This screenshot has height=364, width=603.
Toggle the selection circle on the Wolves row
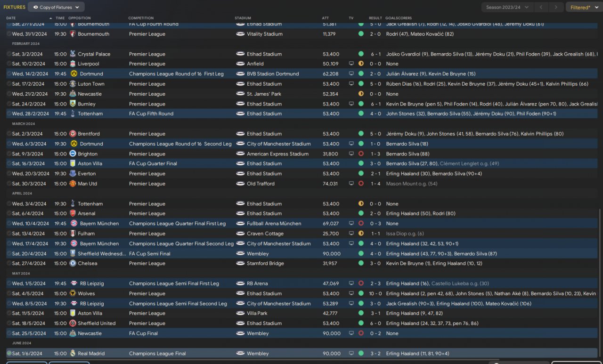pos(9,294)
